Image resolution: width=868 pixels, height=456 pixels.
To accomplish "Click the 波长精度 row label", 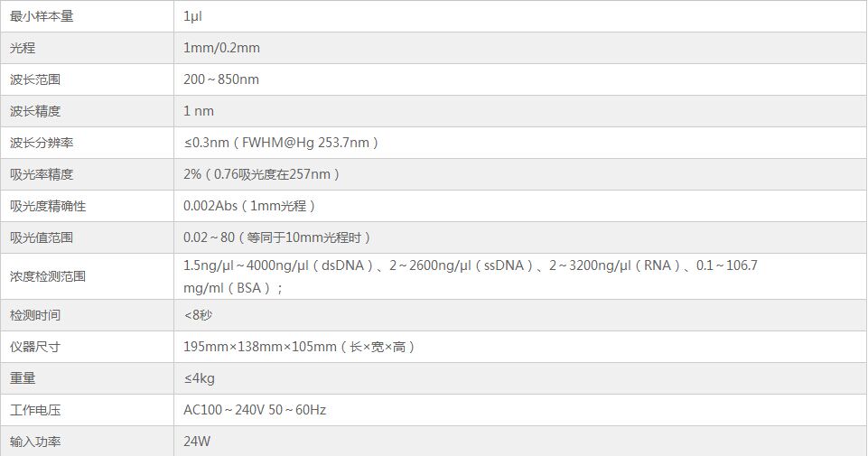I will tap(35, 111).
